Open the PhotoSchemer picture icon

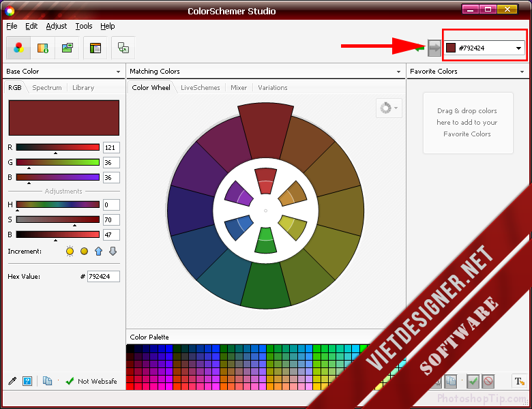pyautogui.click(x=67, y=48)
